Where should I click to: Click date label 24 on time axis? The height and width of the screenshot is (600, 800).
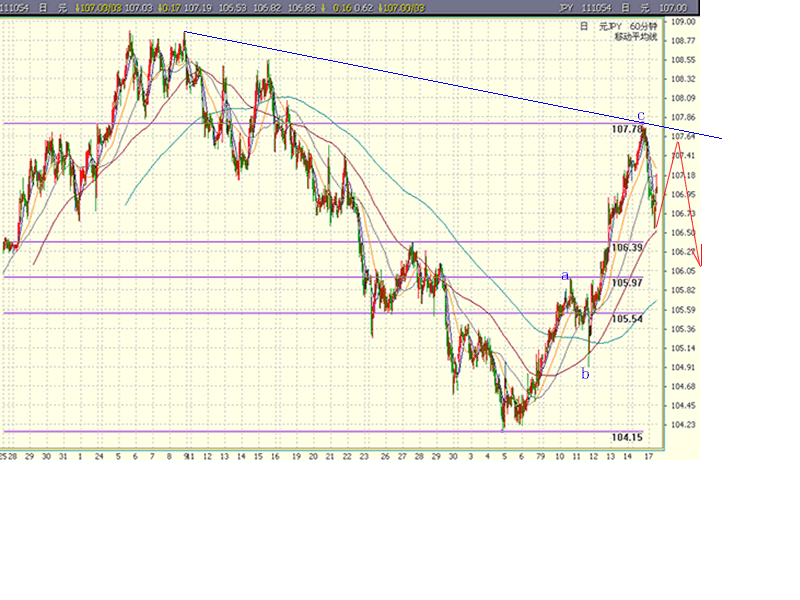(99, 456)
